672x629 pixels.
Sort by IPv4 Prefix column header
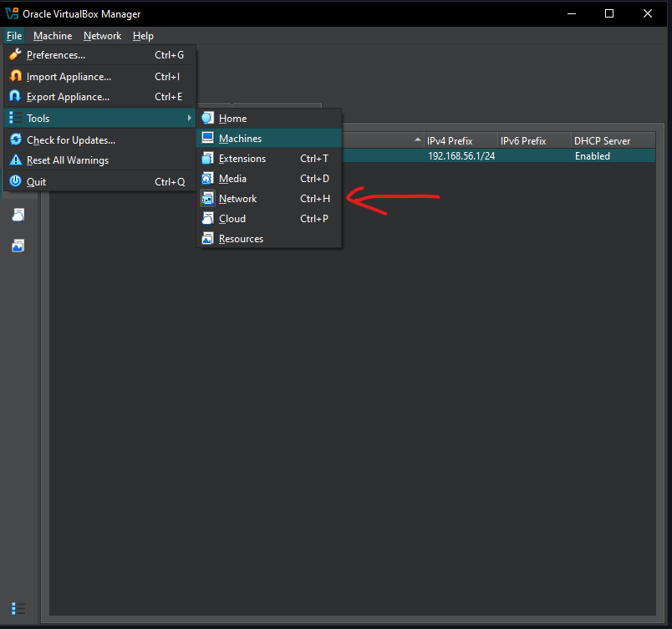click(461, 141)
